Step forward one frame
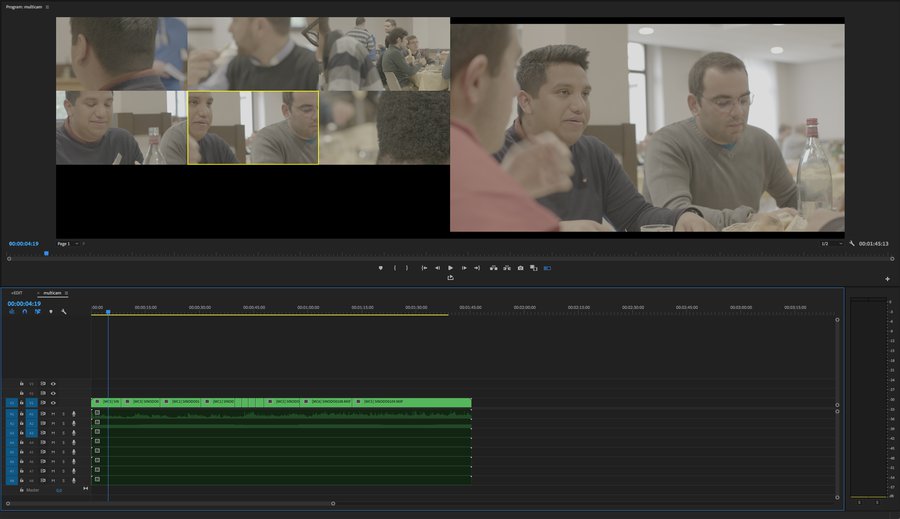Screen dimensions: 900x519 [464, 268]
